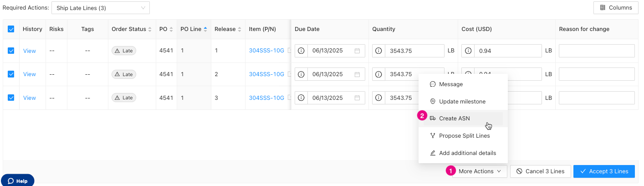Fill Reason for change, Release 2 row
The height and width of the screenshot is (186, 644).
point(597,74)
